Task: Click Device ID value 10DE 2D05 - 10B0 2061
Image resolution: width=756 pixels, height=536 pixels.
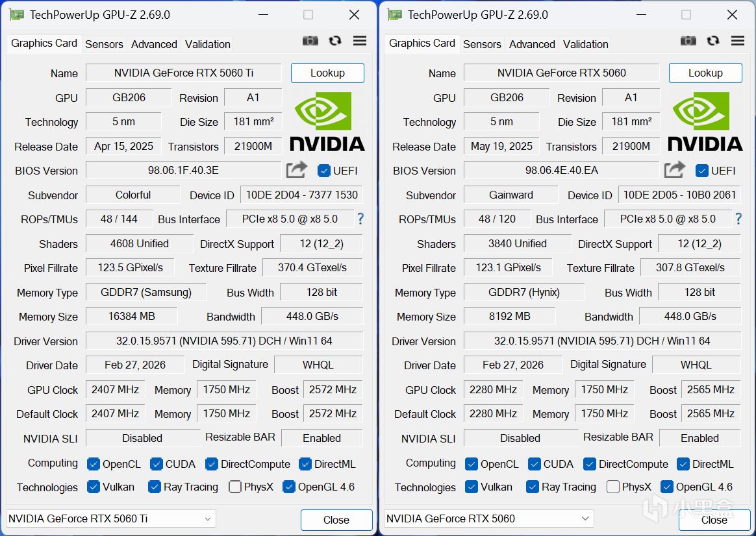Action: [680, 195]
